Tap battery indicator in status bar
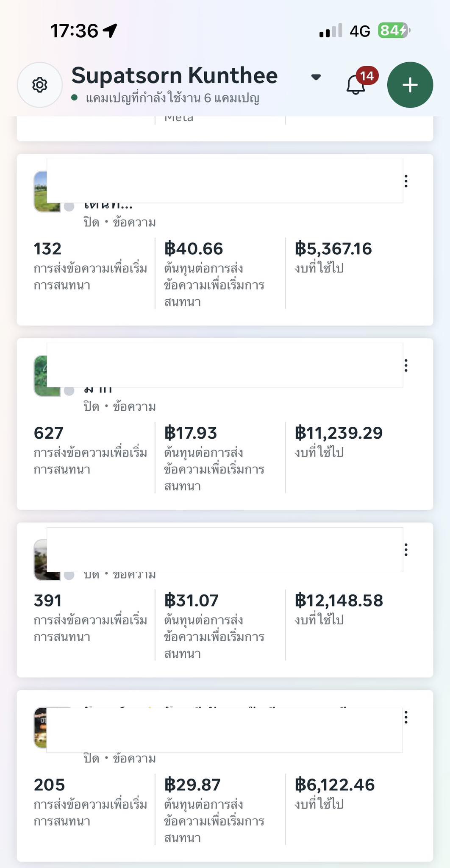The width and height of the screenshot is (450, 868). (394, 31)
